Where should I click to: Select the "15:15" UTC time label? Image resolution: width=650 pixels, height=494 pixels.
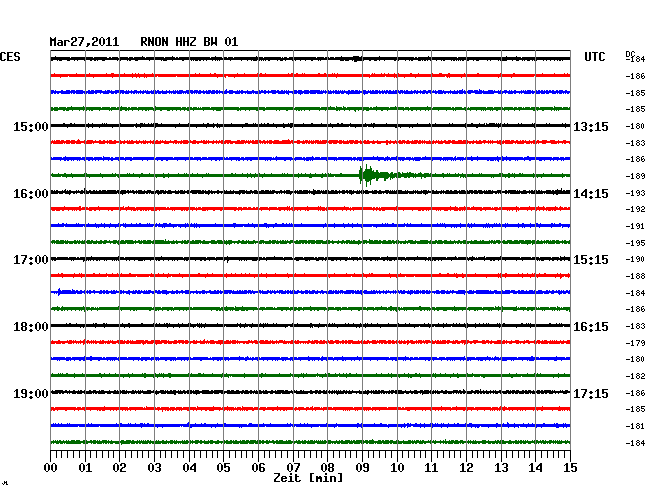(591, 260)
